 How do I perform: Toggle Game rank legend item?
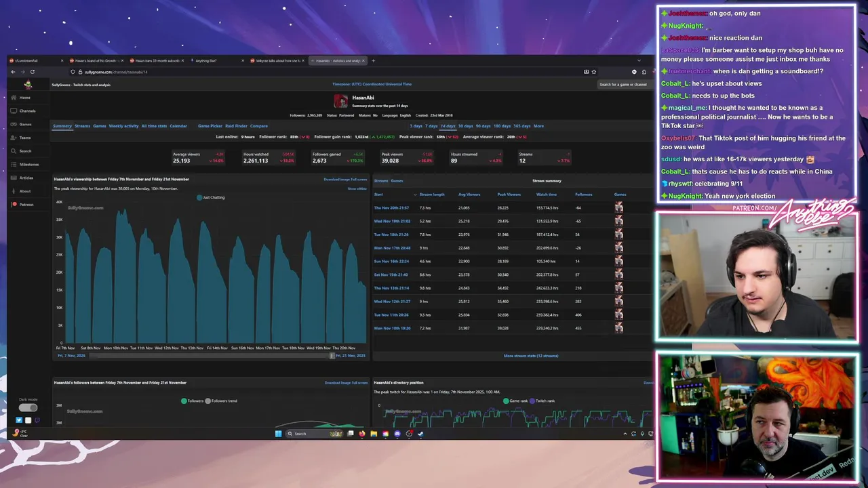(515, 401)
